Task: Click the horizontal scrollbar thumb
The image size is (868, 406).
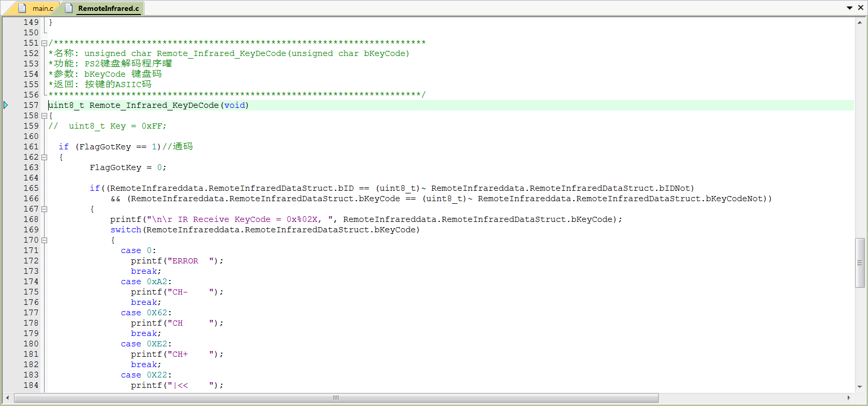Action: [x=336, y=398]
